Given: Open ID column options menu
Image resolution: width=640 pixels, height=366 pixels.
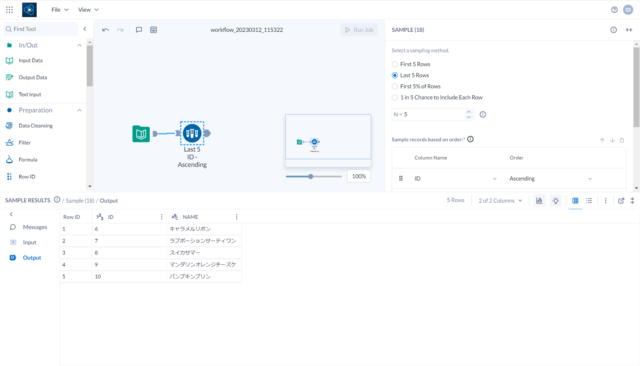Looking at the screenshot, I should 162,217.
